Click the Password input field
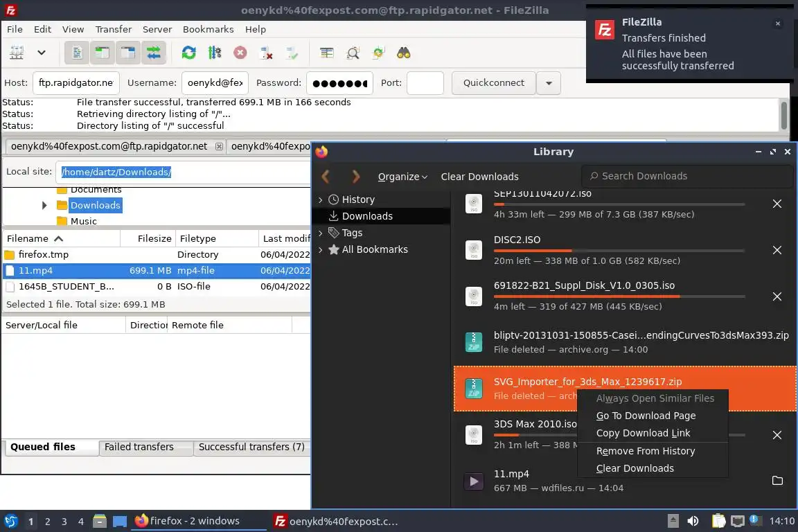This screenshot has height=532, width=798. pyautogui.click(x=339, y=83)
